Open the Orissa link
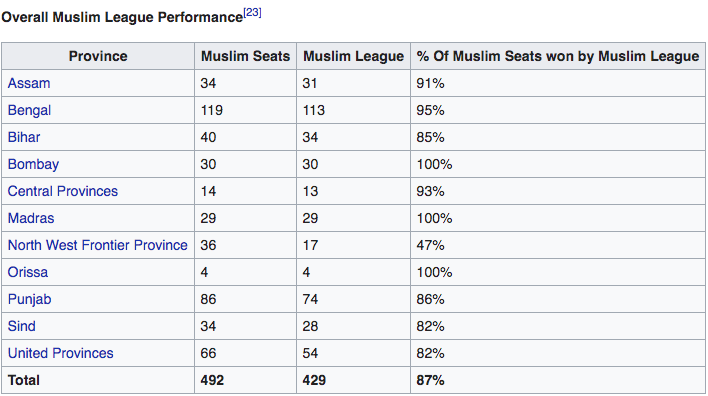The width and height of the screenshot is (708, 396). tap(28, 272)
